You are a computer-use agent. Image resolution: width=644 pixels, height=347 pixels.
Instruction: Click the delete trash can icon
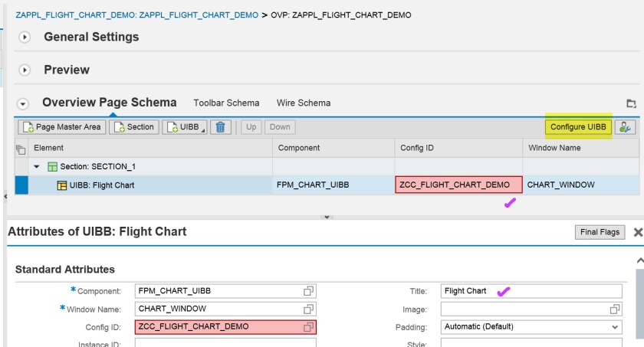(221, 127)
